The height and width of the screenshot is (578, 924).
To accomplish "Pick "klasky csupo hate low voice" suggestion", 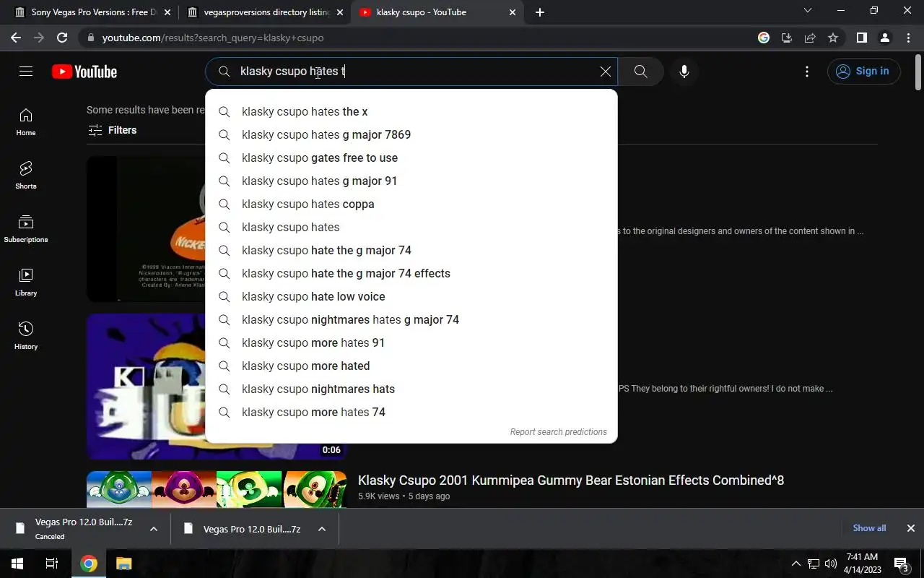I will pos(411,296).
